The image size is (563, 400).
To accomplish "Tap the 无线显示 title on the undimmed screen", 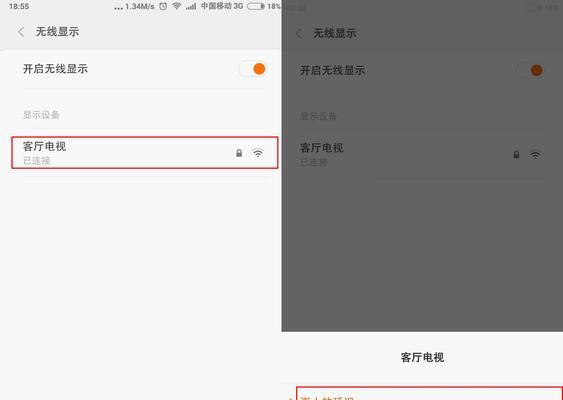I will tap(57, 32).
